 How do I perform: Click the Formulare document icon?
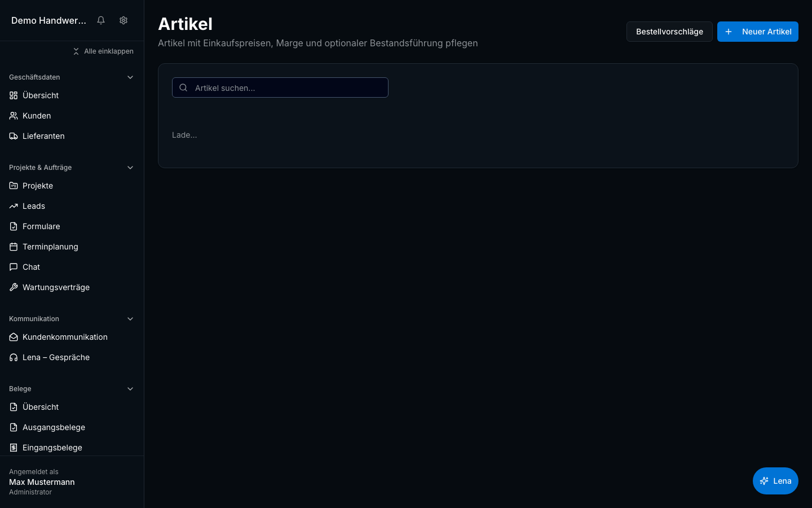tap(14, 226)
